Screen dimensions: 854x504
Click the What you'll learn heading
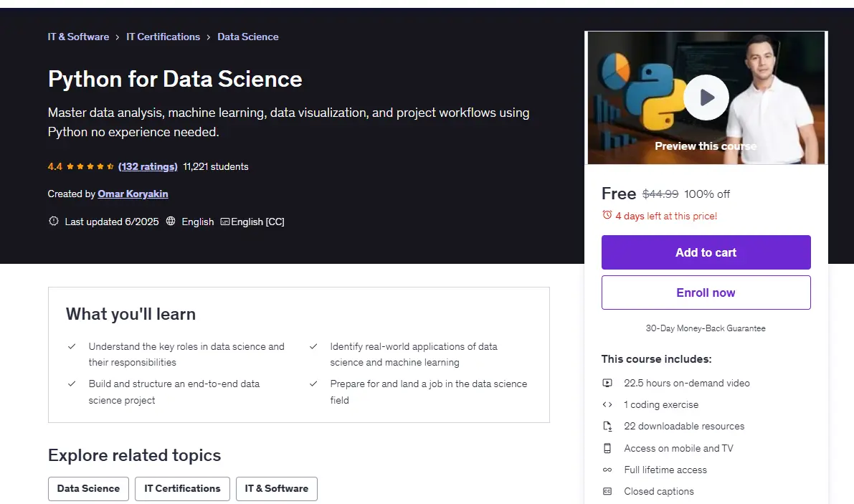131,314
